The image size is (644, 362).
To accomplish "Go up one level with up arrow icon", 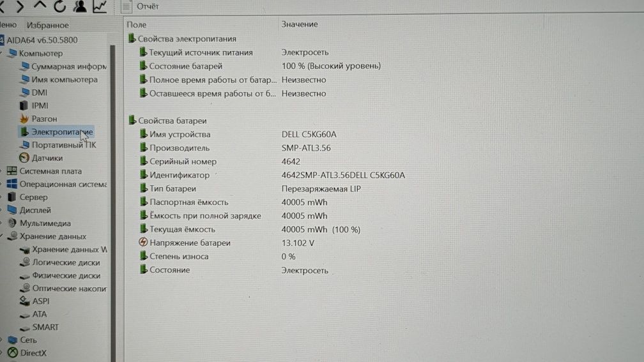I will tap(40, 5).
